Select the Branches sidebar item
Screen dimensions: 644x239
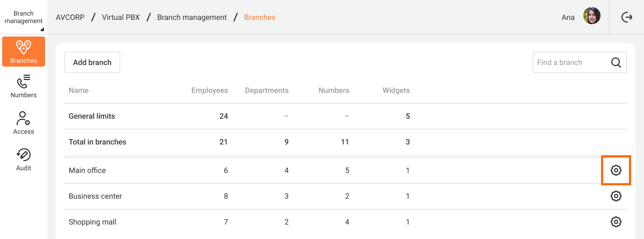(x=24, y=52)
